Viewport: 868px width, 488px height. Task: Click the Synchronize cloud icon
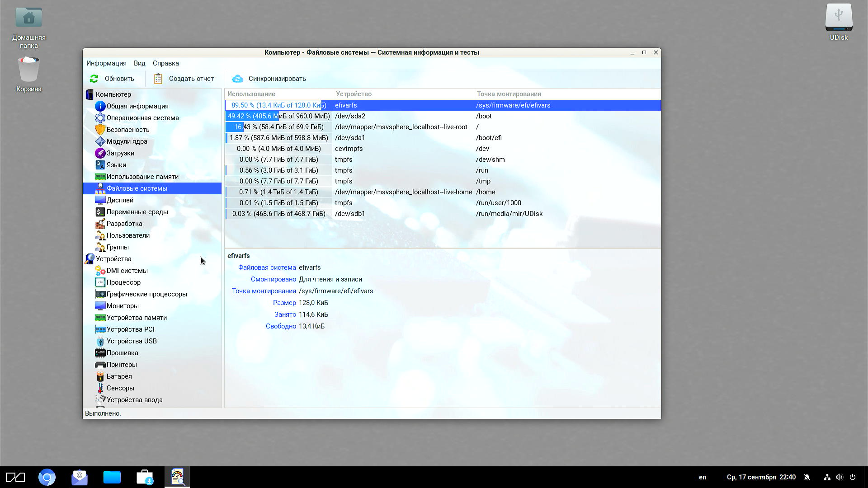237,79
